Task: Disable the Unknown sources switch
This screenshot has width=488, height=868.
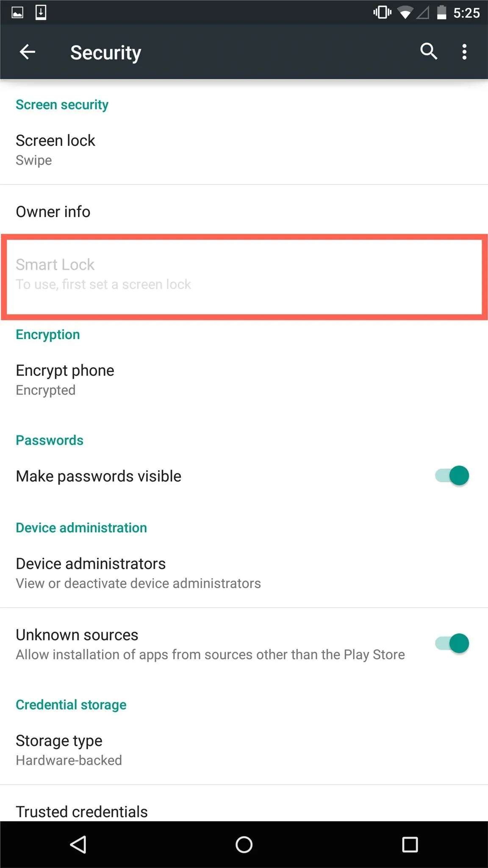Action: coord(452,643)
